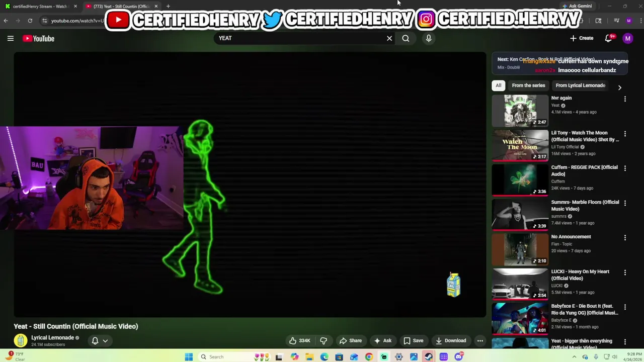Go back in browser history
The height and width of the screenshot is (362, 644).
click(6, 21)
